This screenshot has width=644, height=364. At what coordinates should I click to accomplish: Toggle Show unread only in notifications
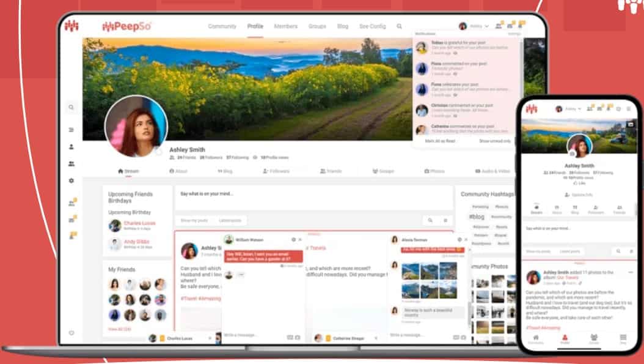pyautogui.click(x=494, y=141)
